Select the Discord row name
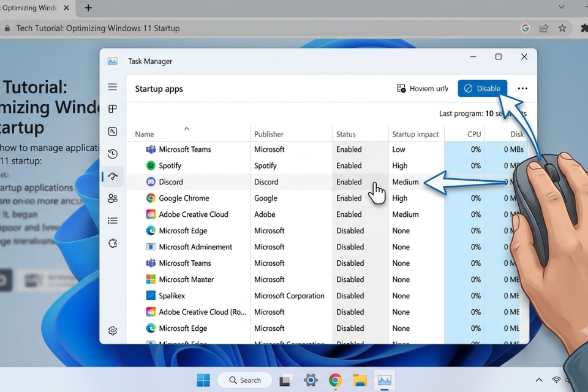 tap(171, 182)
